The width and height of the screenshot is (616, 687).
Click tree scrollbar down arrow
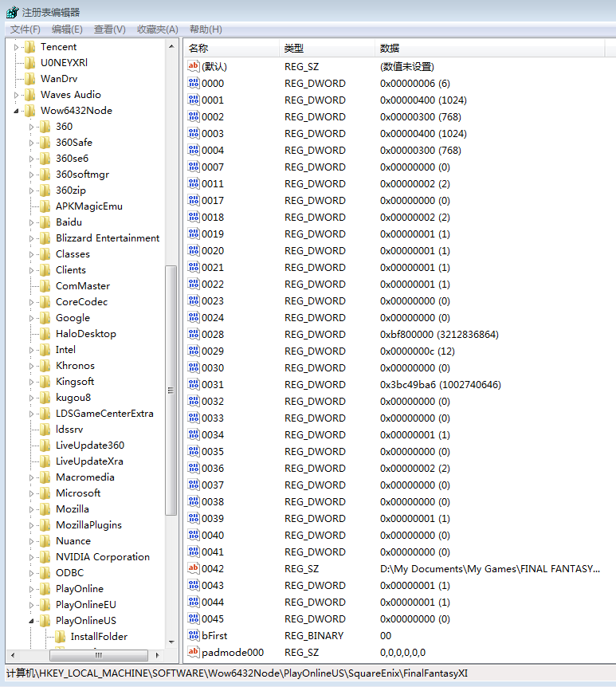[x=171, y=642]
